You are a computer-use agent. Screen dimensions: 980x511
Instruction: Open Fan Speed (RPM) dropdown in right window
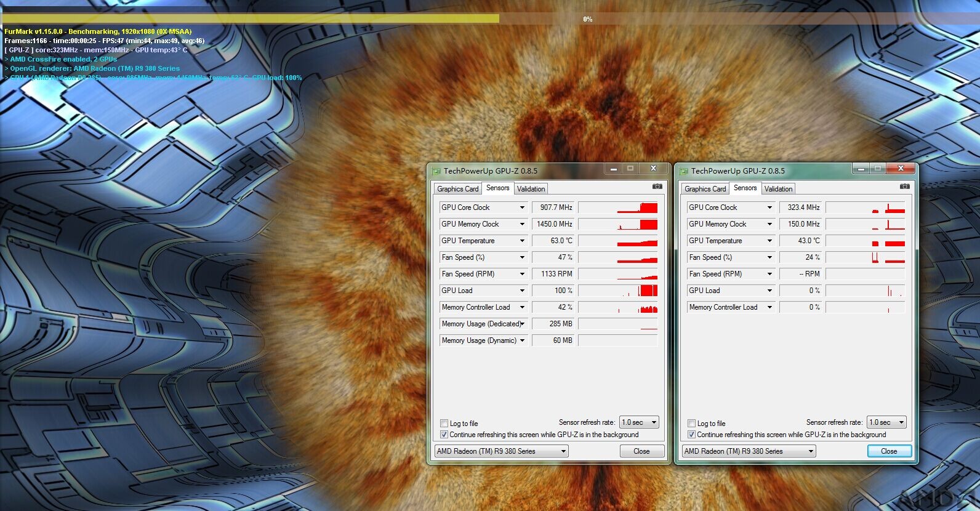click(769, 274)
